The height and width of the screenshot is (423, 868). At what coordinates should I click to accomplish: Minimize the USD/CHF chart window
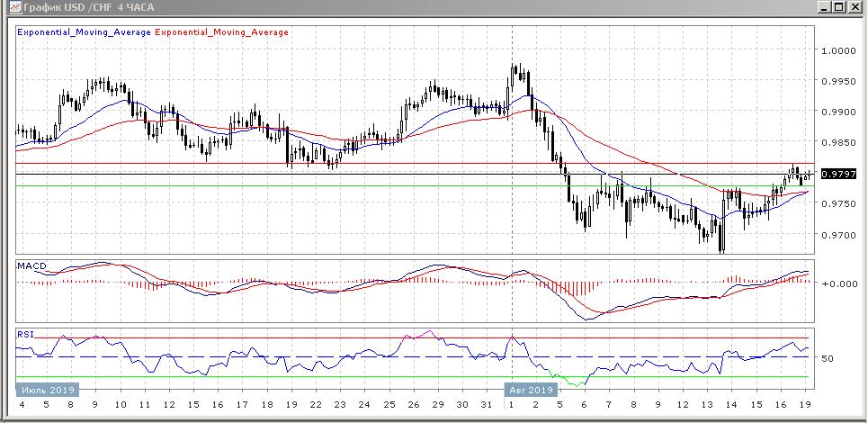point(825,7)
